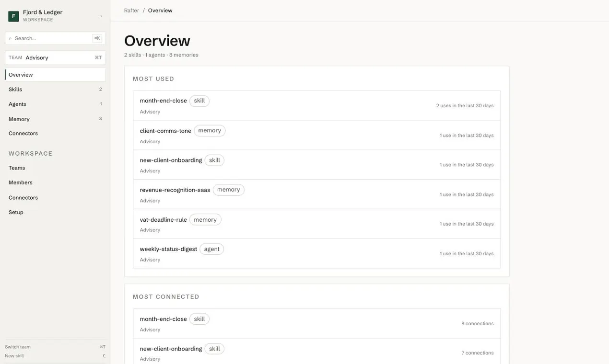Open vat-deadline-rule memory row
The image size is (609, 364).
click(x=316, y=224)
